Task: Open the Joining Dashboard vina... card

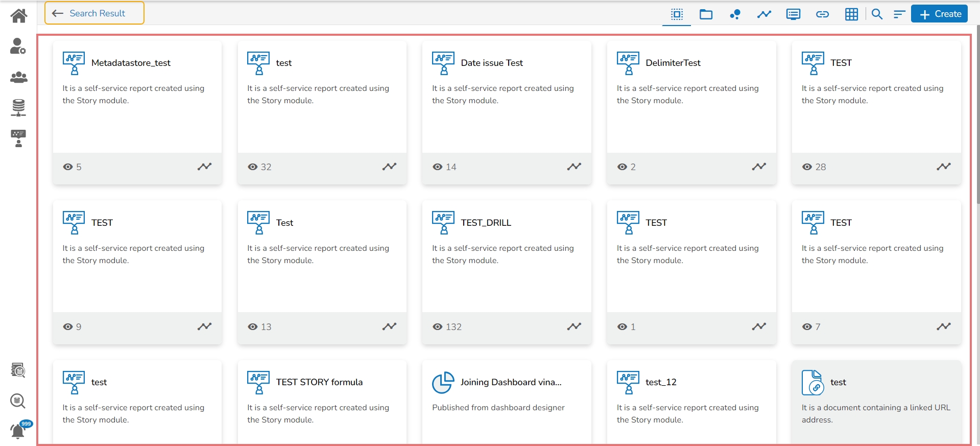Action: tap(510, 382)
